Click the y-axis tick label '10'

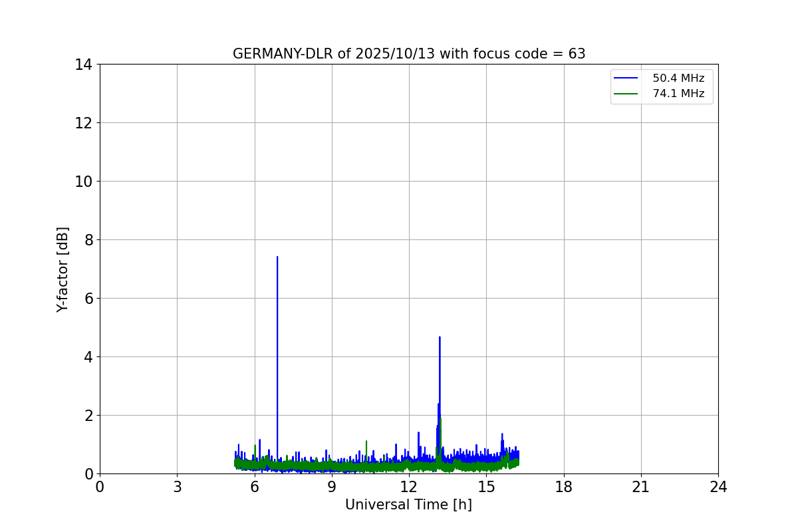pos(84,182)
